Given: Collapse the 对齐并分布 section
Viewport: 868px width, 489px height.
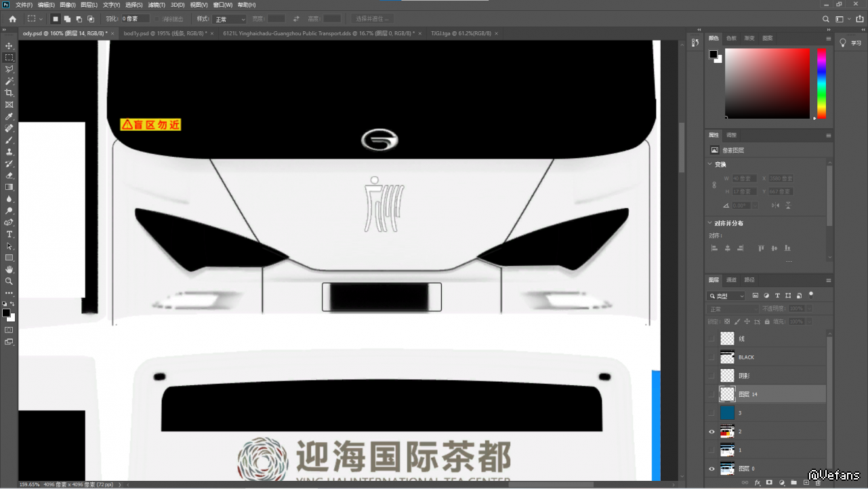Looking at the screenshot, I should (710, 223).
